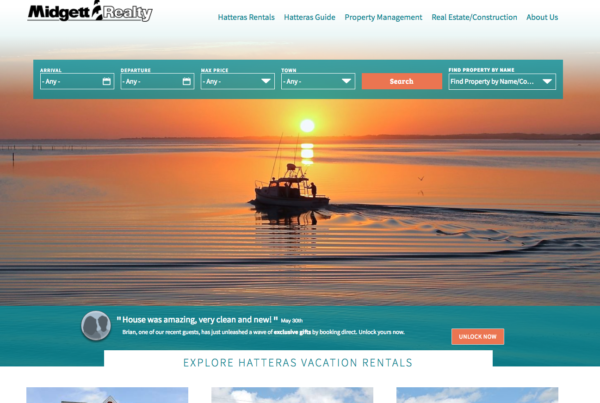This screenshot has height=403, width=600.
Task: Open the Departure calendar icon
Action: (187, 81)
